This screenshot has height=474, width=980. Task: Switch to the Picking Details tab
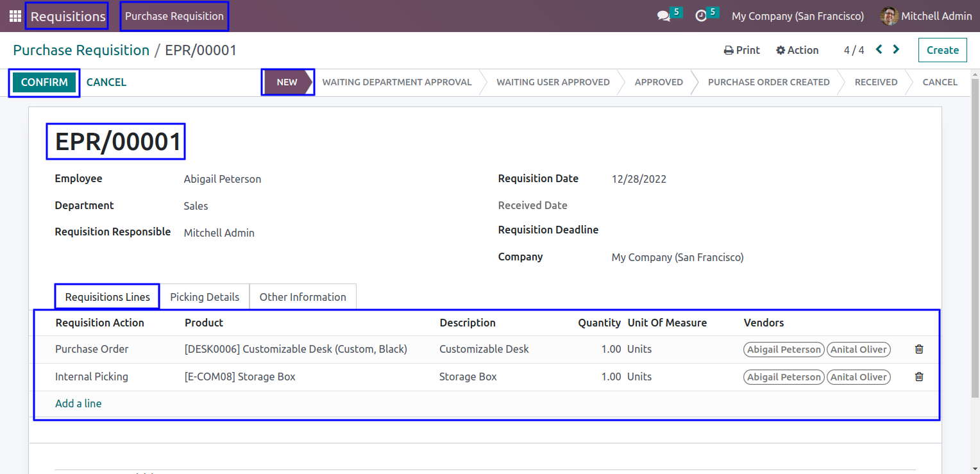click(205, 297)
